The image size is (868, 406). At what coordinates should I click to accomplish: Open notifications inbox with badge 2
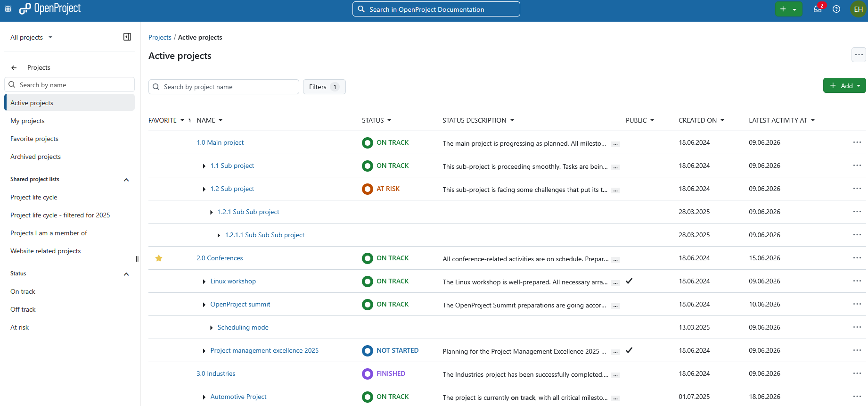[818, 9]
